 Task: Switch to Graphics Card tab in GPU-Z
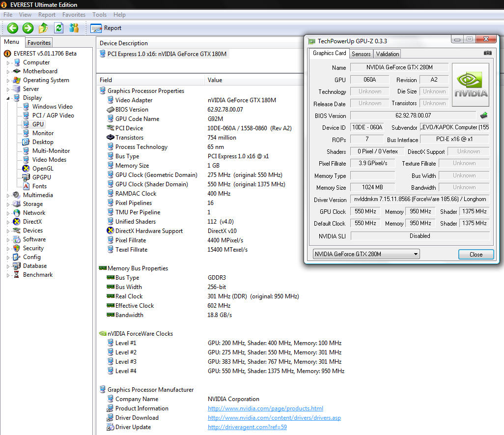(329, 54)
